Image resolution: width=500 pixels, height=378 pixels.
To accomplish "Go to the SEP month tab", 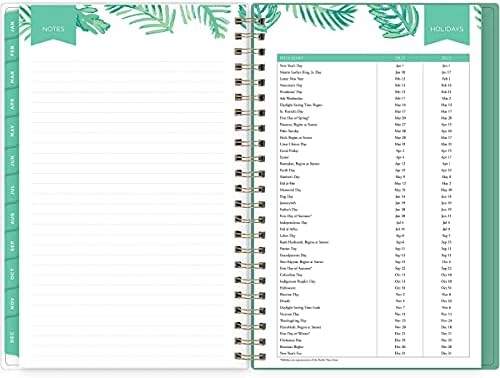I will tap(12, 246).
